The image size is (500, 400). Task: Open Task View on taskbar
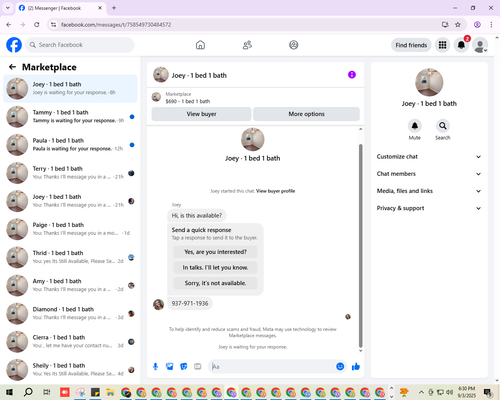(x=47, y=392)
